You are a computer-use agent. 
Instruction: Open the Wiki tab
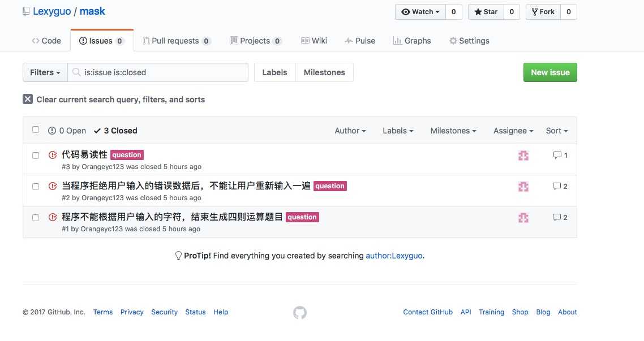pos(314,41)
